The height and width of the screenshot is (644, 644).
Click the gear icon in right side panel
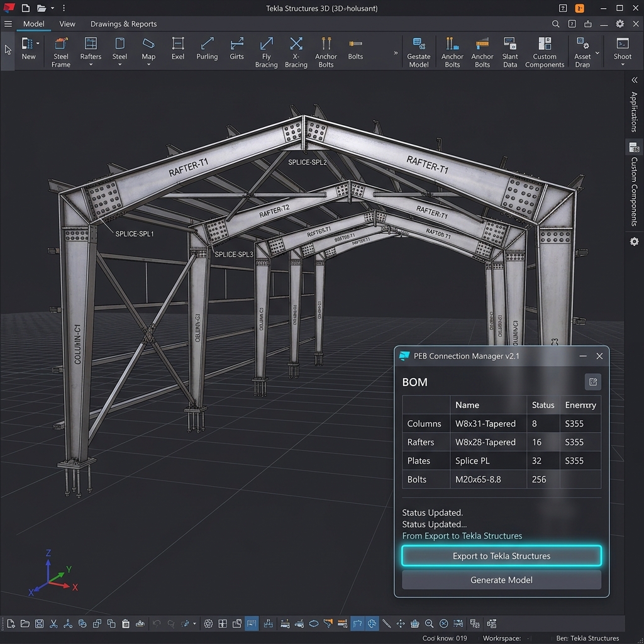click(634, 241)
